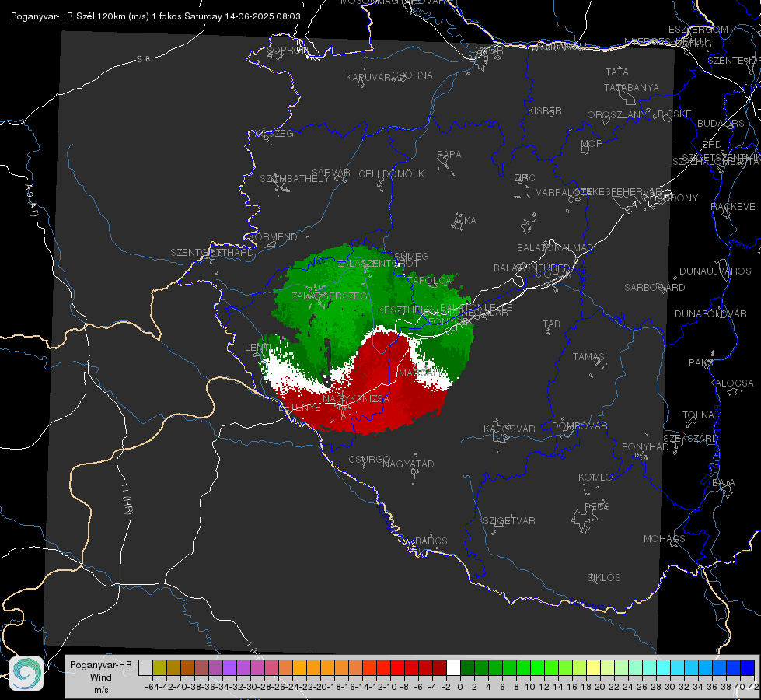This screenshot has width=761, height=700.
Task: Click the BARCS city label
Action: (x=431, y=541)
